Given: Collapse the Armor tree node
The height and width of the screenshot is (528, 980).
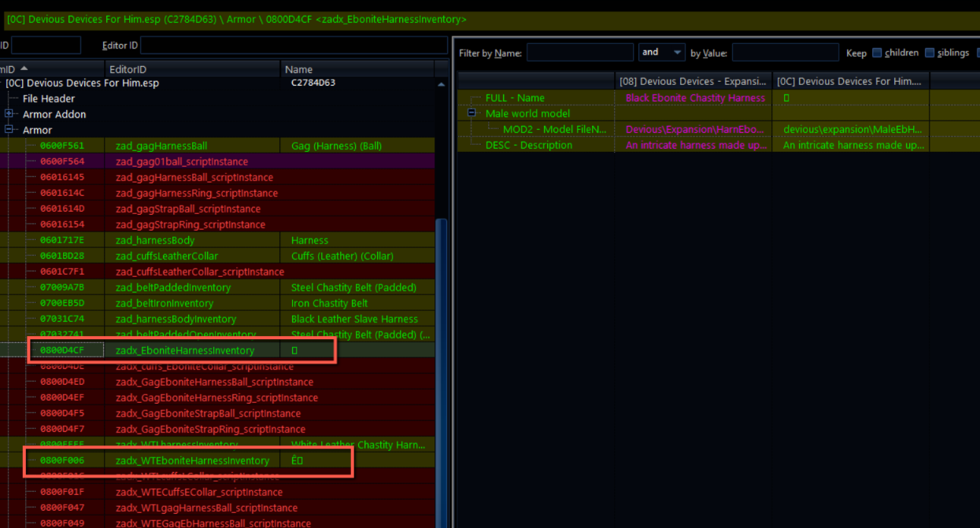Looking at the screenshot, I should (x=9, y=130).
